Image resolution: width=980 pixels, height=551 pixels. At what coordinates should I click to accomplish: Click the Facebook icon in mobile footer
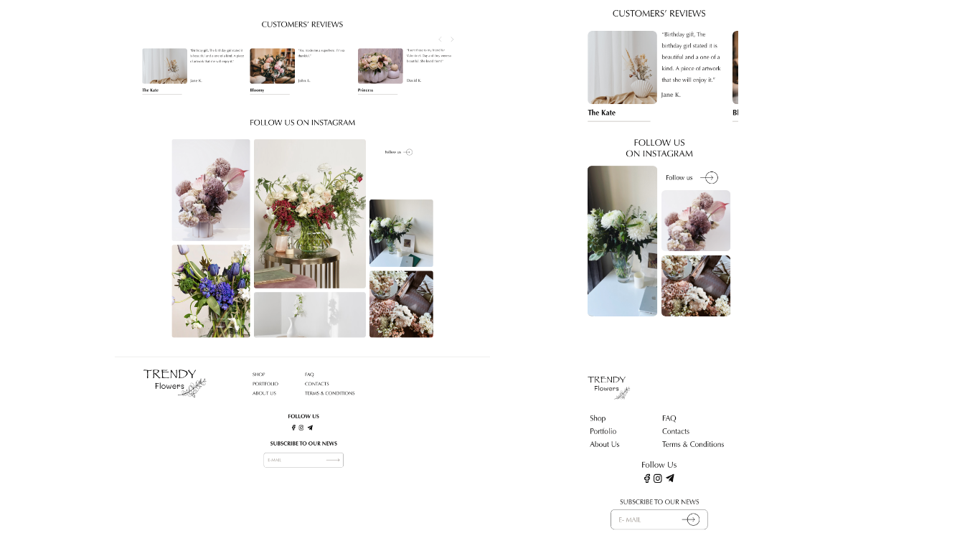pos(646,479)
